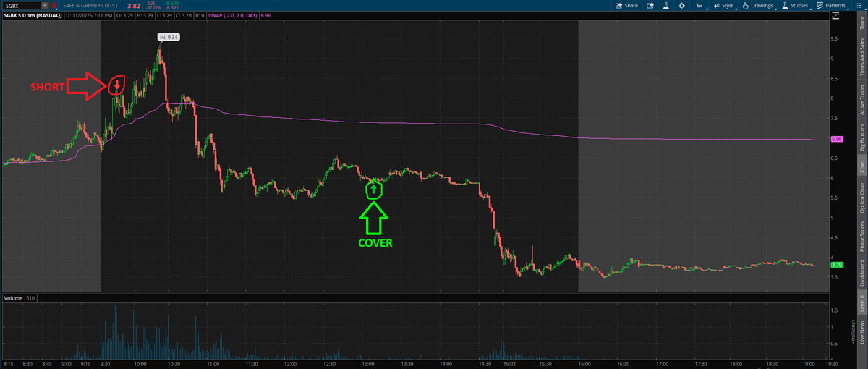Image resolution: width=868 pixels, height=369 pixels.
Task: Open the Studies dropdown menu
Action: pos(795,6)
